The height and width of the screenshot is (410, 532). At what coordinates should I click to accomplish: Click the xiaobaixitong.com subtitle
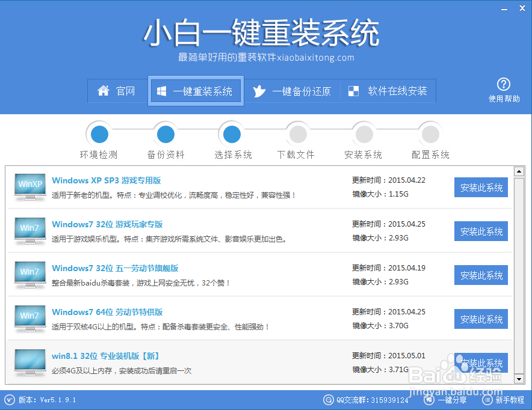(267, 57)
